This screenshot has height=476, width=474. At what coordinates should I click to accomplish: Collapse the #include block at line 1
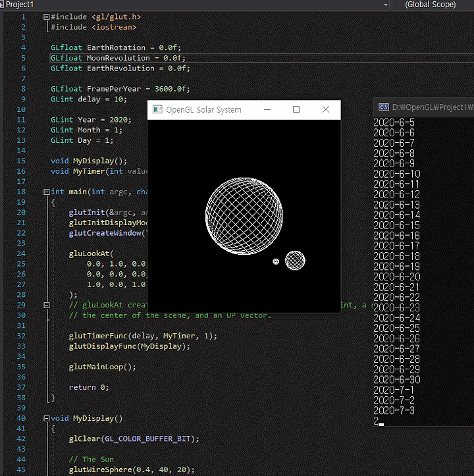(47, 17)
